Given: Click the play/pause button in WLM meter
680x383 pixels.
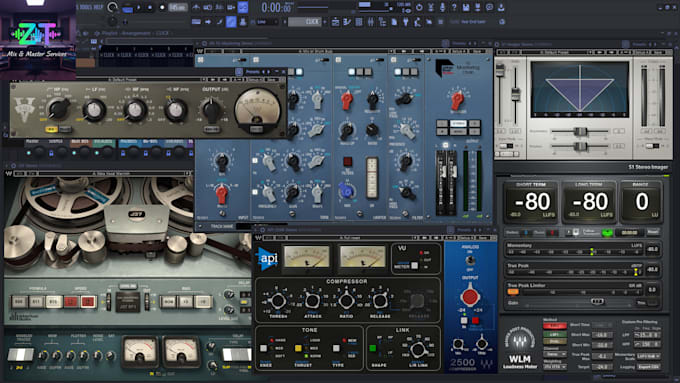Looking at the screenshot, I should (572, 232).
